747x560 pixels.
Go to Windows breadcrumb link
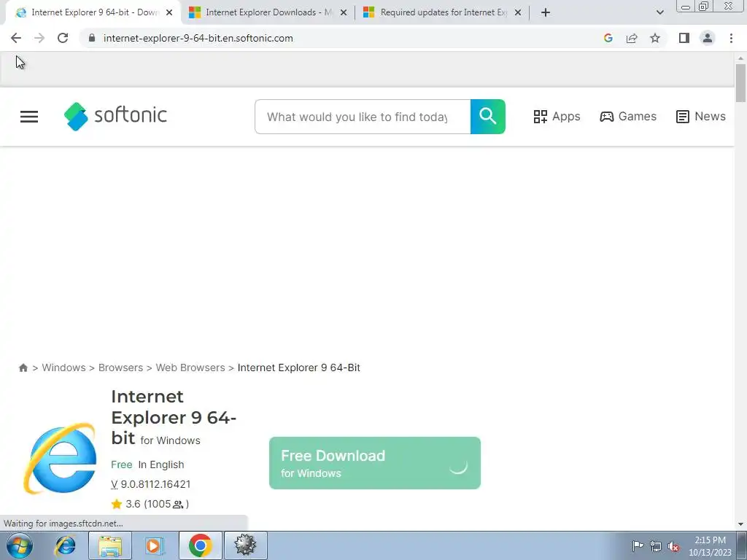click(64, 367)
